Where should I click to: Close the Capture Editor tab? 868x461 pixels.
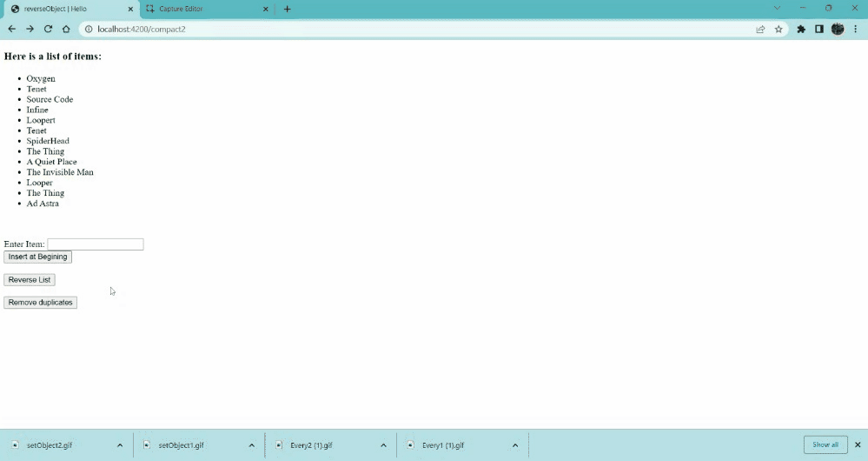click(x=266, y=9)
